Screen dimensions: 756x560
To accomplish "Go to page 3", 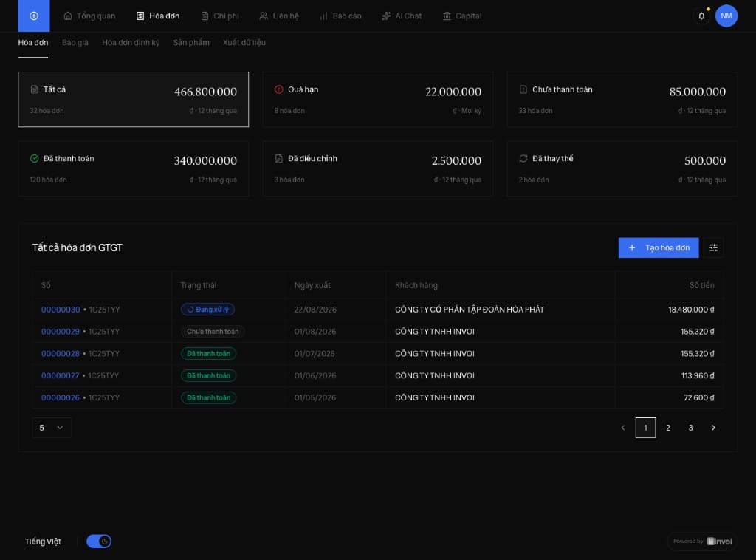I will pyautogui.click(x=691, y=428).
